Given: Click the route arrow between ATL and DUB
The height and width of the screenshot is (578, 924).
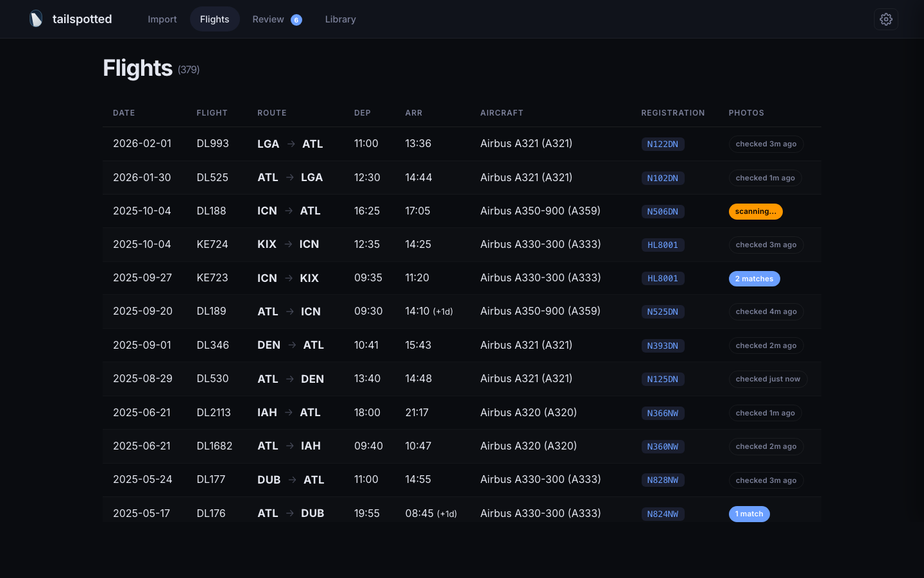Looking at the screenshot, I should click(289, 513).
